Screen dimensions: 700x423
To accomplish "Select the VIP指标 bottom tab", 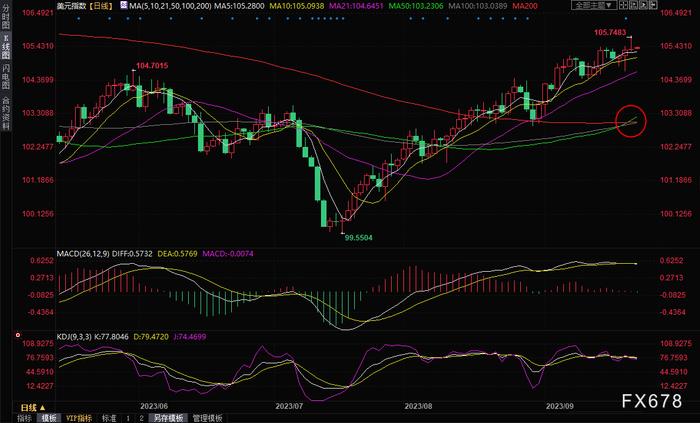I will pyautogui.click(x=79, y=418).
